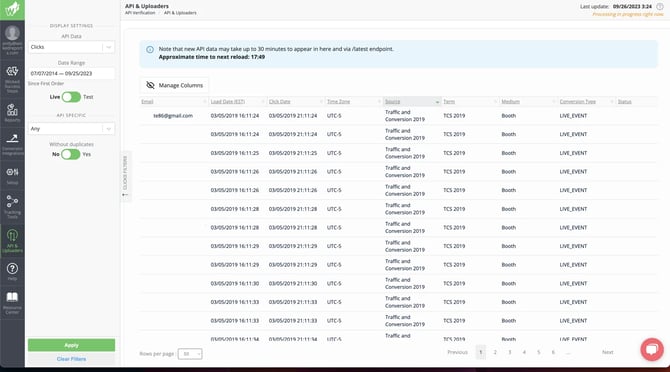Screen dimensions: 670x372
Task: Click click date 03/05/2019 21:11:30 cell
Action: pyautogui.click(x=293, y=284)
